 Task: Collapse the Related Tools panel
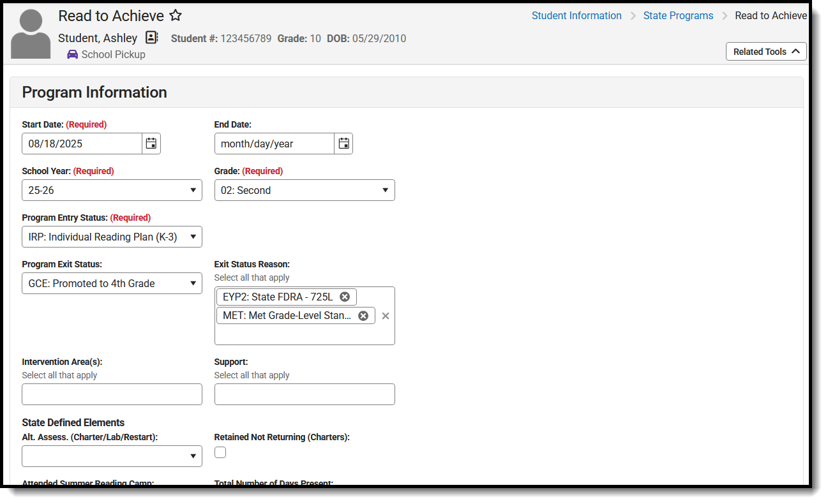tap(765, 51)
